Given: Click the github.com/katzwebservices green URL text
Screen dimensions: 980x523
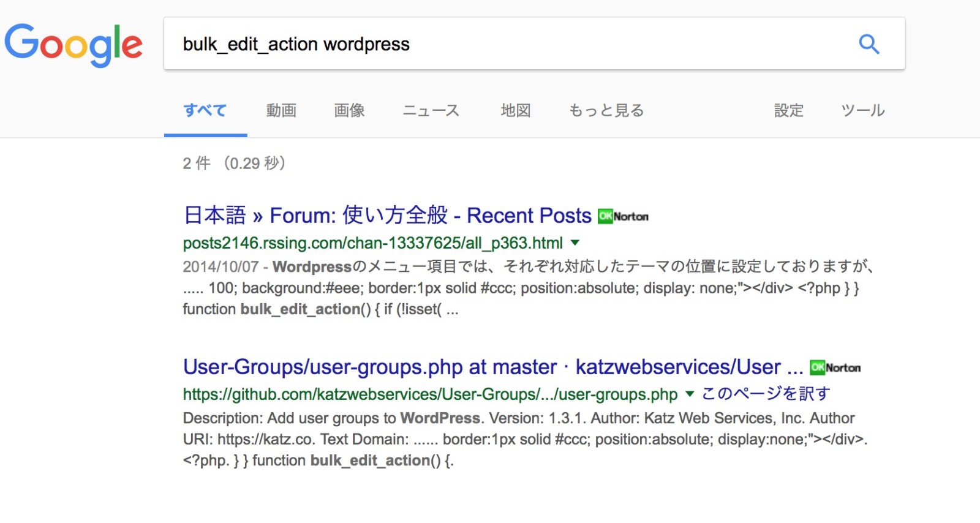Looking at the screenshot, I should [431, 394].
